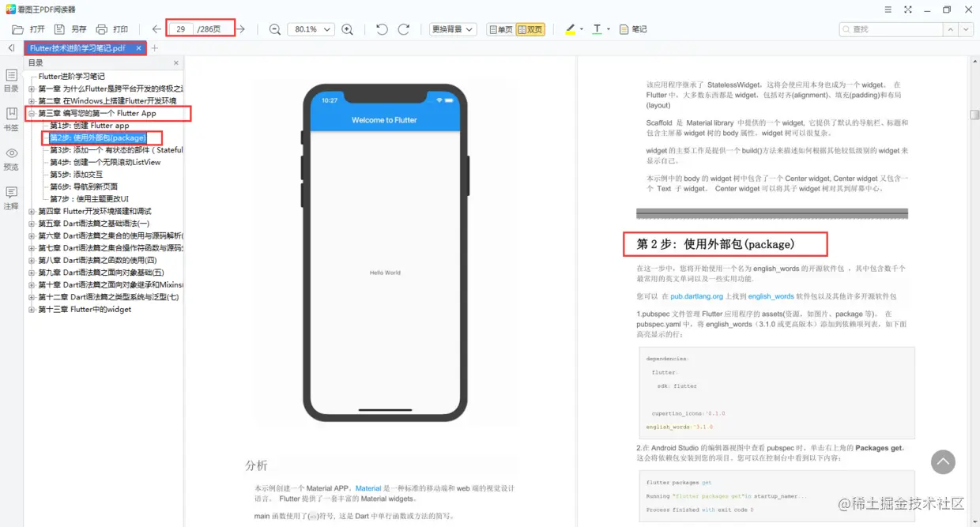Viewport: 980px width, 527px height.
Task: Switch to 双页 (double page) view
Action: click(530, 29)
